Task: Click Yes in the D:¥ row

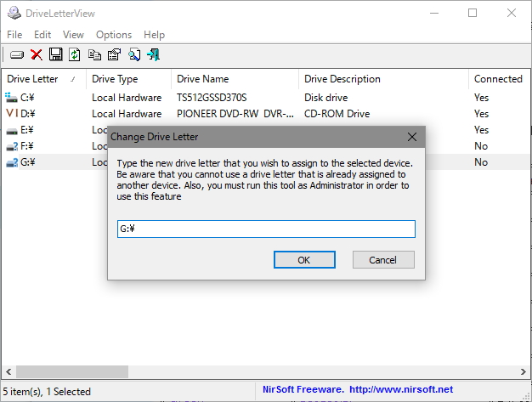Action: click(x=482, y=114)
